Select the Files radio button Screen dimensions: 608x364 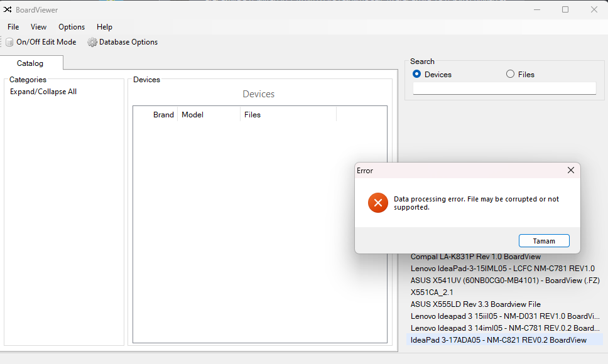pyautogui.click(x=510, y=74)
